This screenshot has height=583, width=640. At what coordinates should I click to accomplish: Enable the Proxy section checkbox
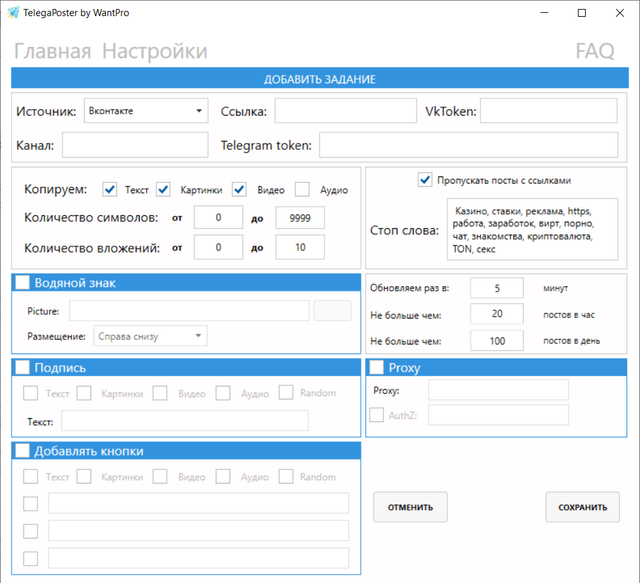click(x=376, y=367)
